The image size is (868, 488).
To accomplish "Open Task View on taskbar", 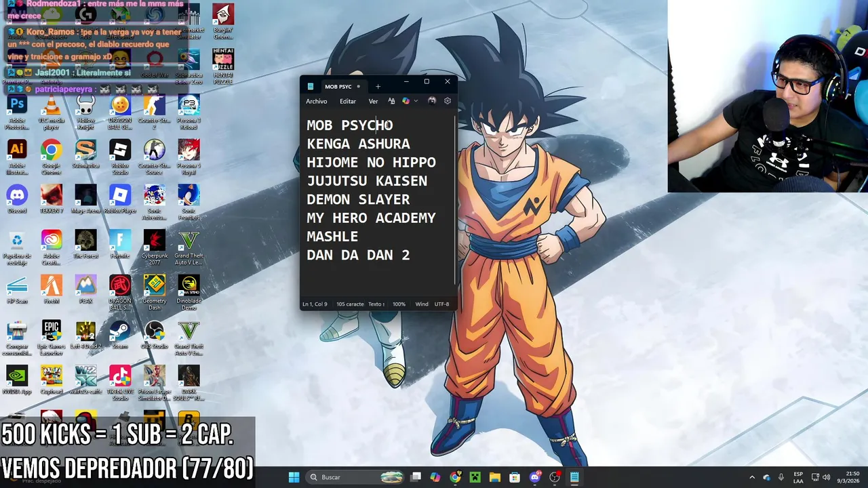I will tap(416, 477).
